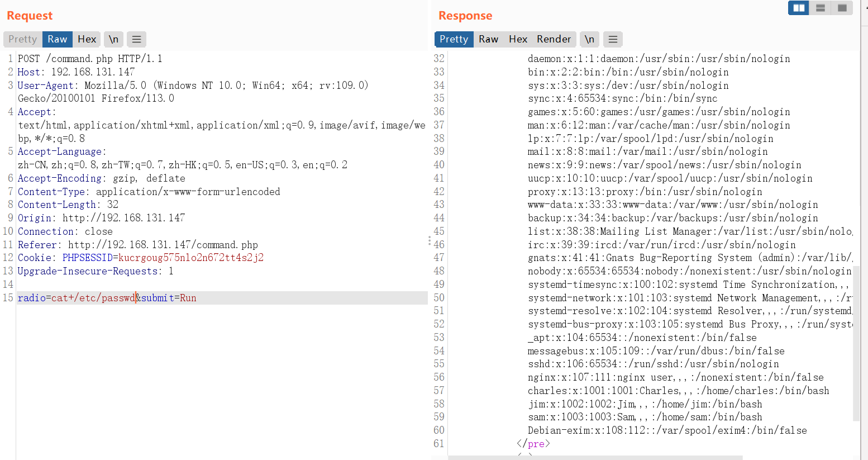The height and width of the screenshot is (460, 868).
Task: Click the closing pre tag in response
Action: click(x=533, y=444)
